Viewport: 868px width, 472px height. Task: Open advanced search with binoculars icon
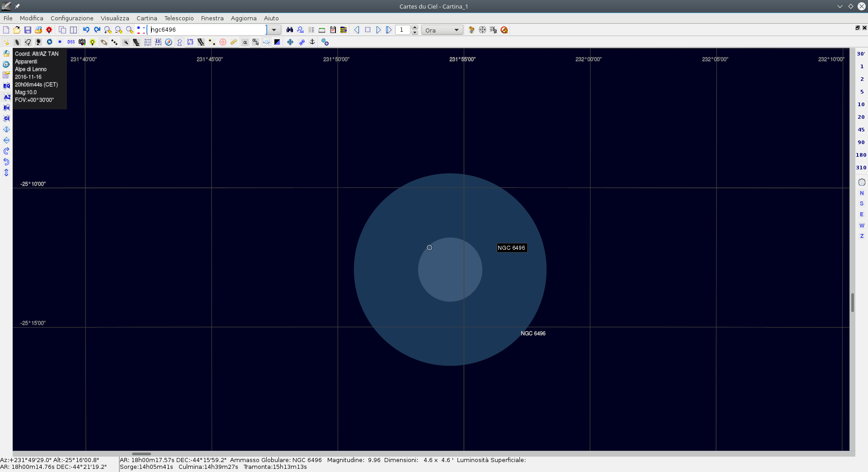click(290, 30)
